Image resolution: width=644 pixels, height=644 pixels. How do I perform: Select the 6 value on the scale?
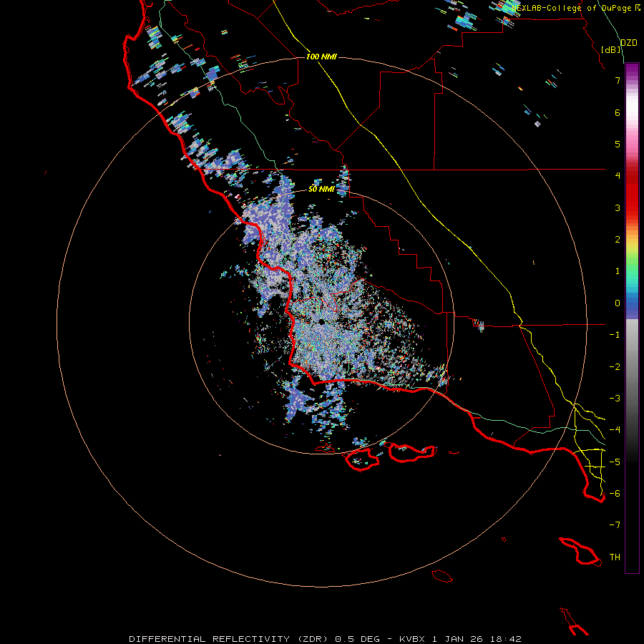618,112
